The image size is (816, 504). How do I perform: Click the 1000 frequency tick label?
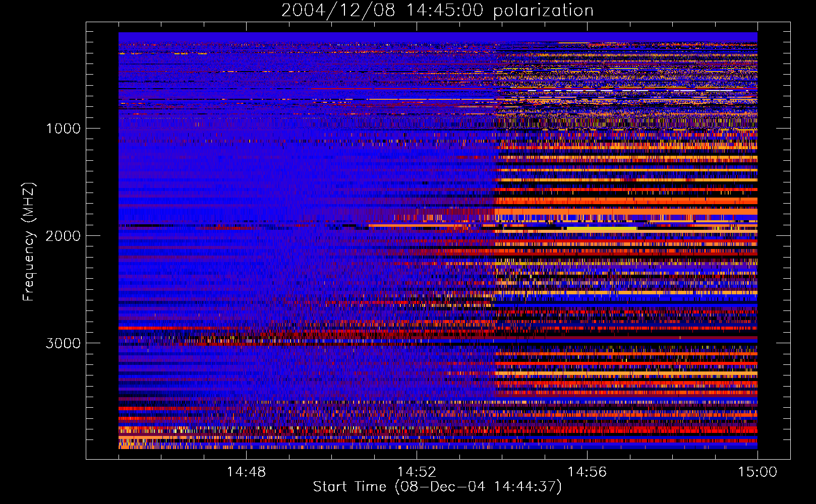(x=63, y=129)
